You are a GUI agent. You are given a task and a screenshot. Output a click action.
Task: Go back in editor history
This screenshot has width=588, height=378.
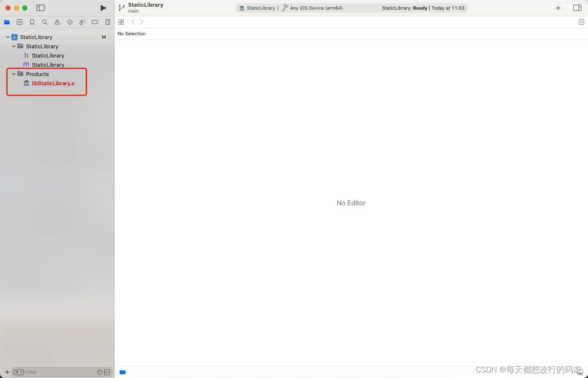[x=133, y=22]
